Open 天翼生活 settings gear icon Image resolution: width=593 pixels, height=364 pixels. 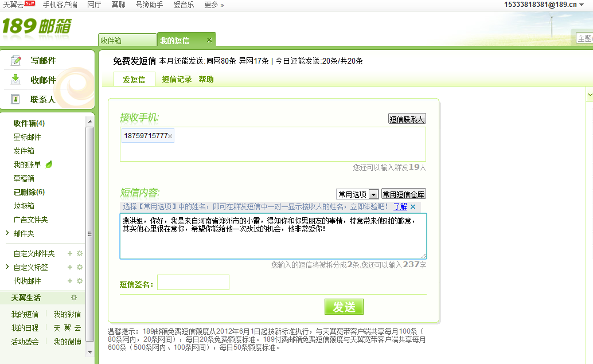pyautogui.click(x=74, y=298)
